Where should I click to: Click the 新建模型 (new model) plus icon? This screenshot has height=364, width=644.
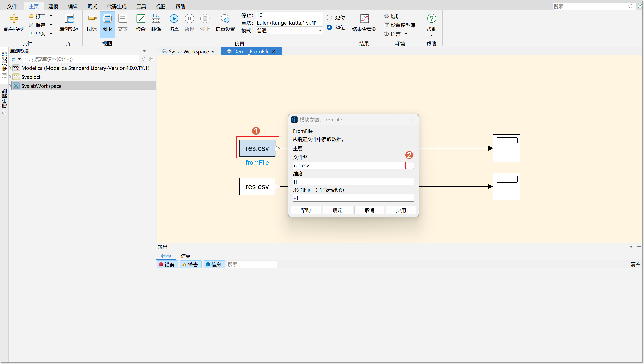(14, 19)
